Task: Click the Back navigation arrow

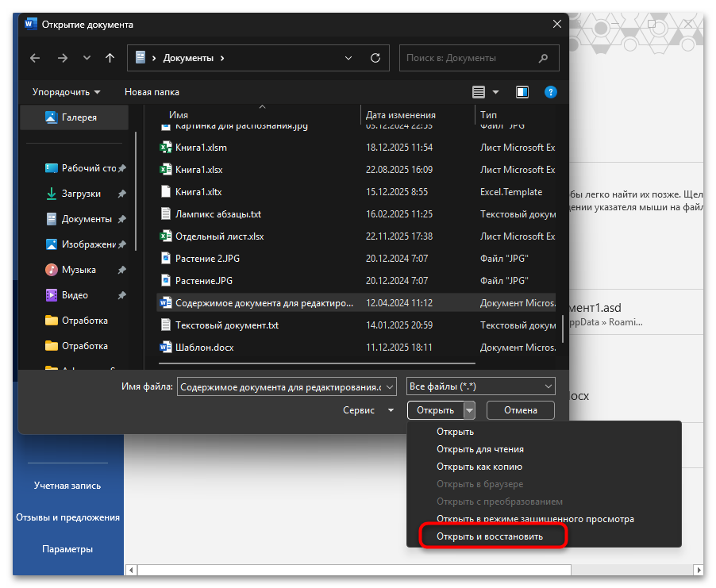Action: (35, 58)
